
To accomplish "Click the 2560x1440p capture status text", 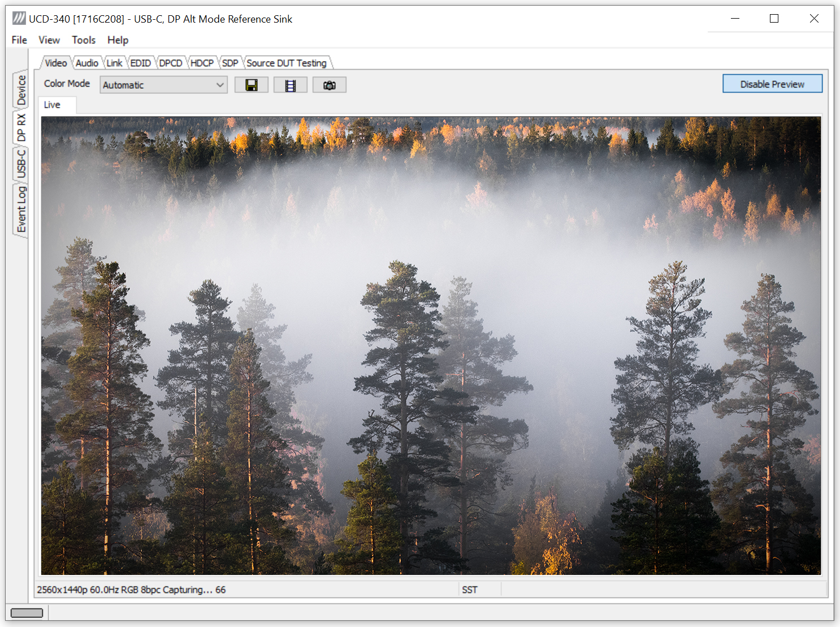I will (x=131, y=590).
